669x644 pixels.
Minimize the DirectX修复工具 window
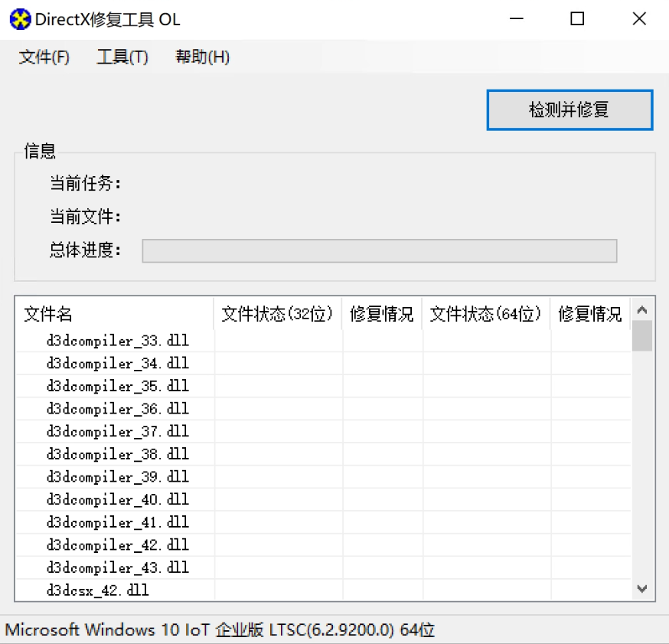(x=516, y=19)
